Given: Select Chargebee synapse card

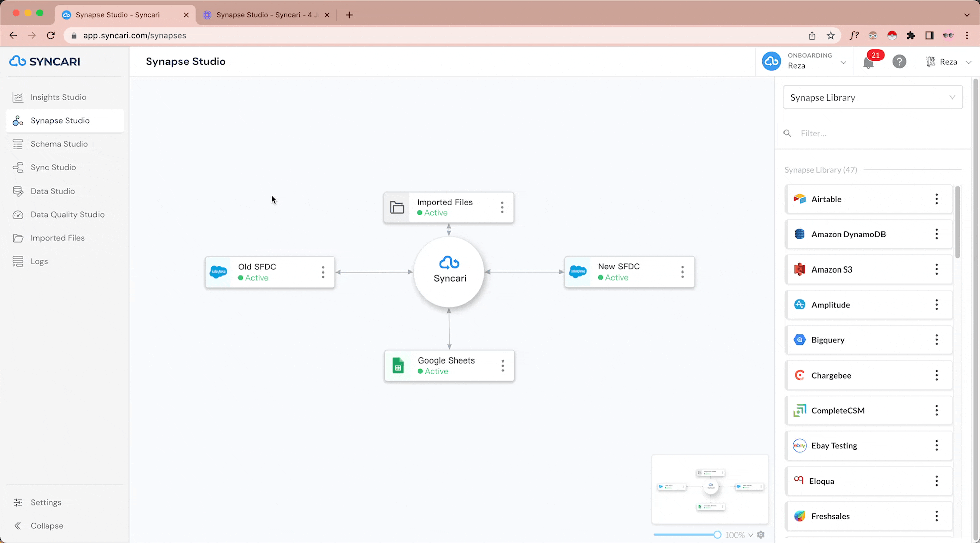Looking at the screenshot, I should point(868,375).
